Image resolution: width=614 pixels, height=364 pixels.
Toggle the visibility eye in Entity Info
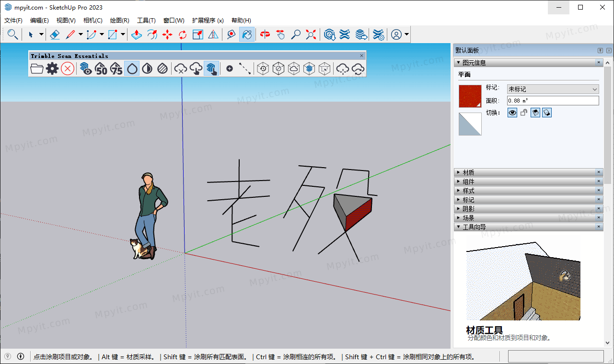[512, 113]
